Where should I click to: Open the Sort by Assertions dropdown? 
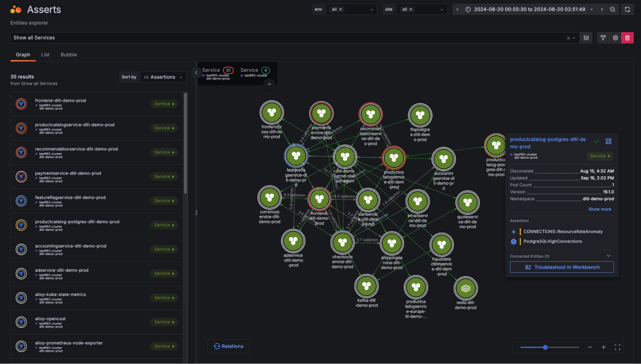tap(163, 77)
